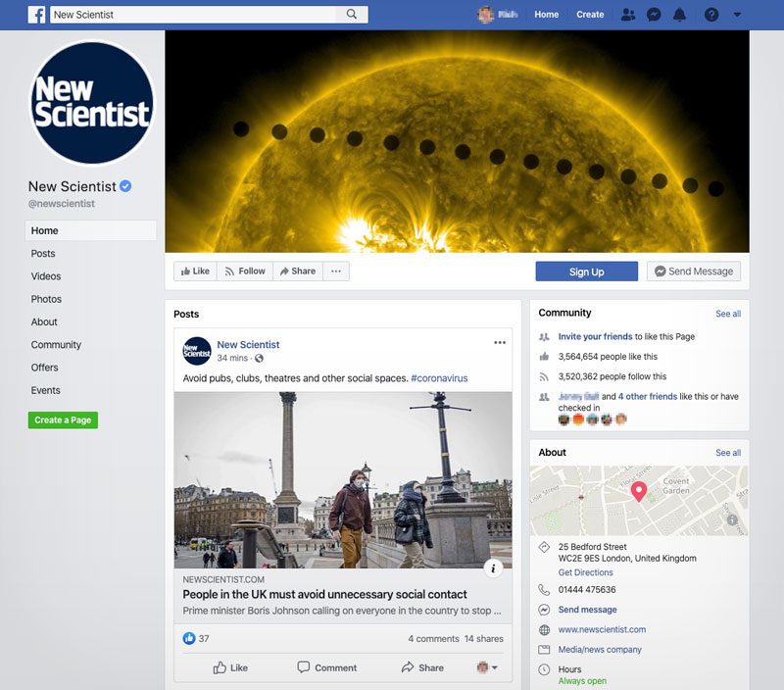Open the notifications bell icon

[x=679, y=15]
